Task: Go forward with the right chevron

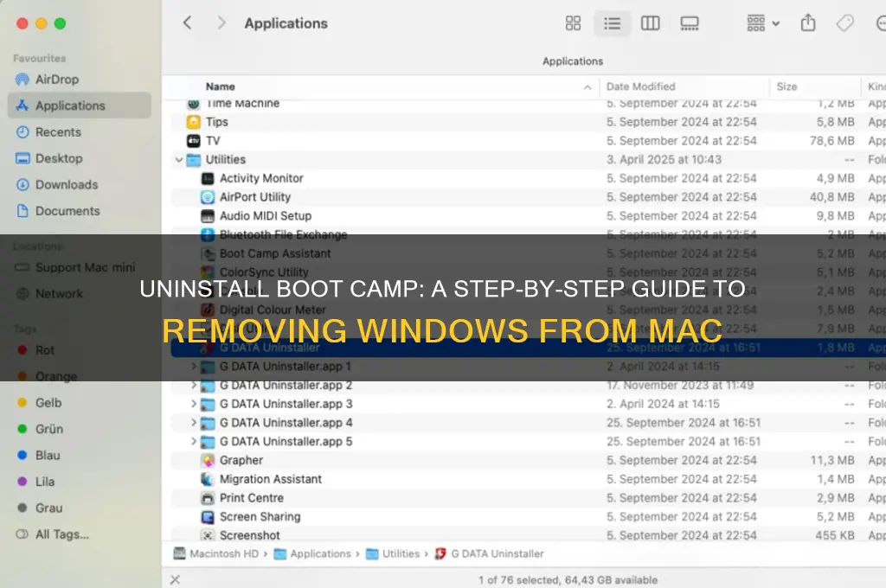Action: pyautogui.click(x=221, y=23)
